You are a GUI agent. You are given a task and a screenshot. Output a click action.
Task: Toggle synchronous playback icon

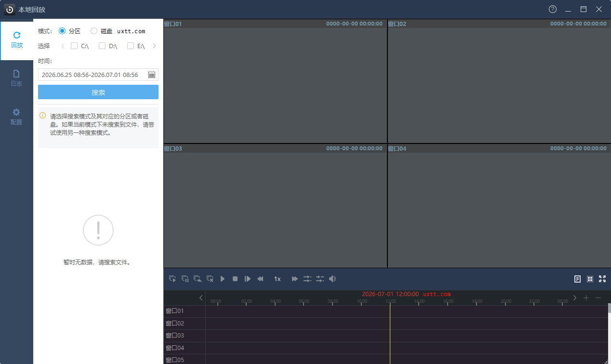(307, 279)
